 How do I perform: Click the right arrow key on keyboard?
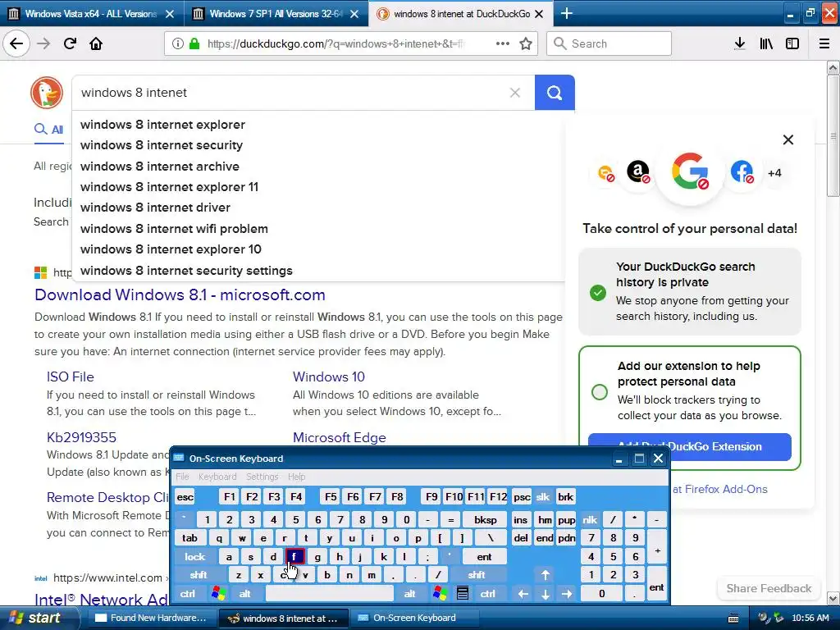point(567,594)
